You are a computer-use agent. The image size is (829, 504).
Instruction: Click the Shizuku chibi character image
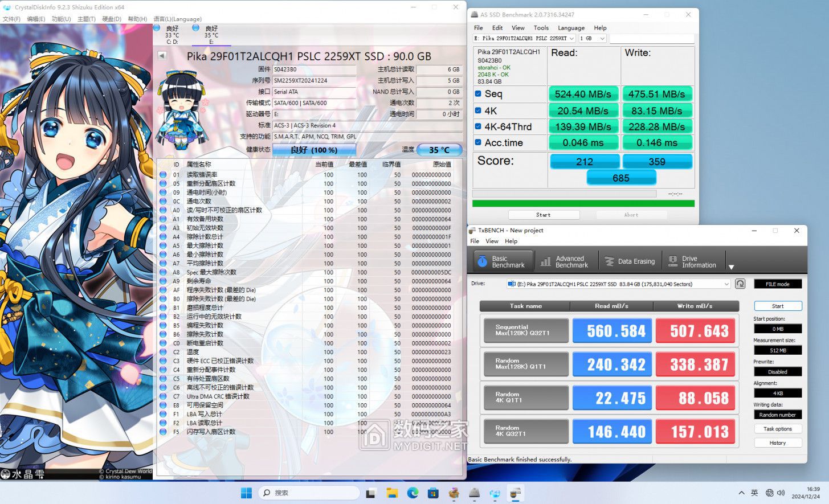pos(182,109)
